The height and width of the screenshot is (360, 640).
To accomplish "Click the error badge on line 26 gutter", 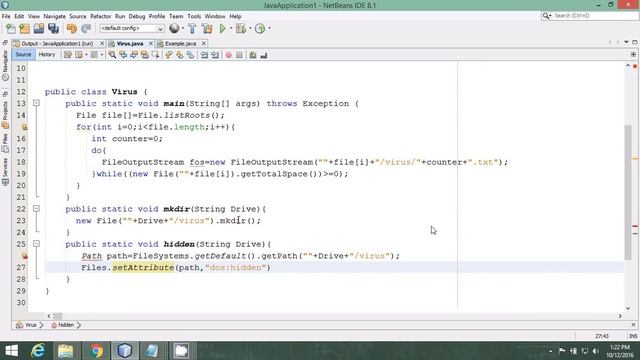I will (x=24, y=256).
